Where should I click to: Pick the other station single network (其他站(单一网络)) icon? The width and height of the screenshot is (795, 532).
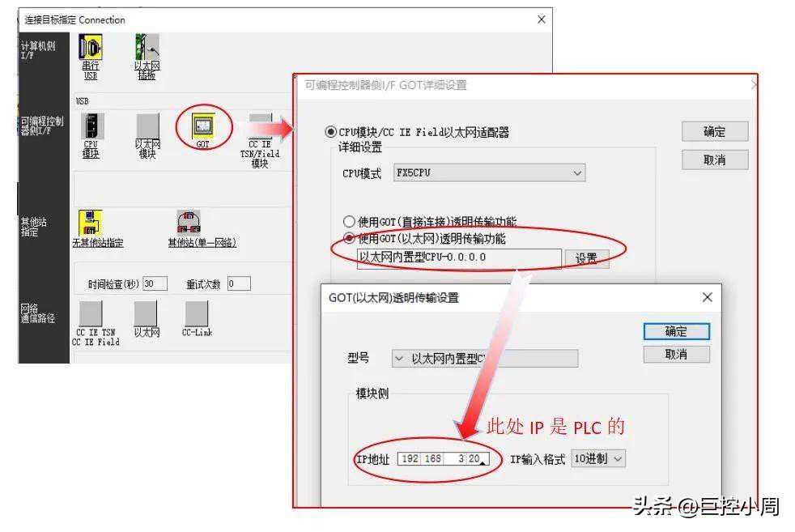coord(189,223)
